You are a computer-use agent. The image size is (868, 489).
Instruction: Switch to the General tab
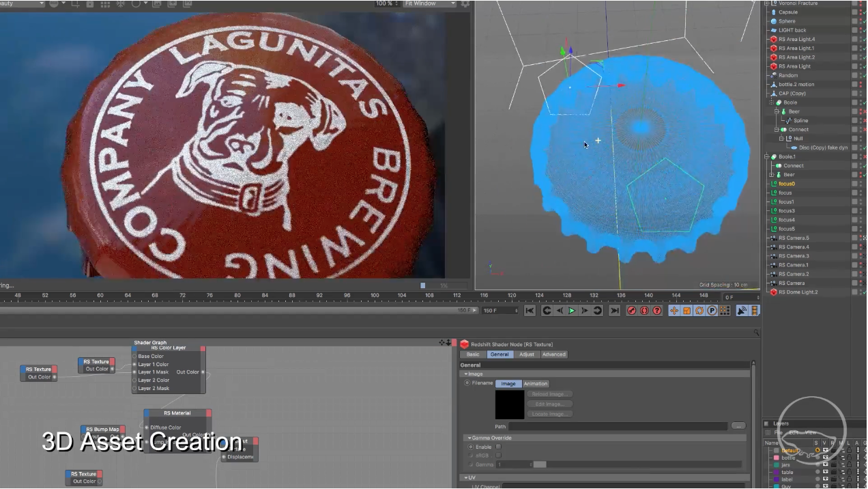pyautogui.click(x=500, y=354)
